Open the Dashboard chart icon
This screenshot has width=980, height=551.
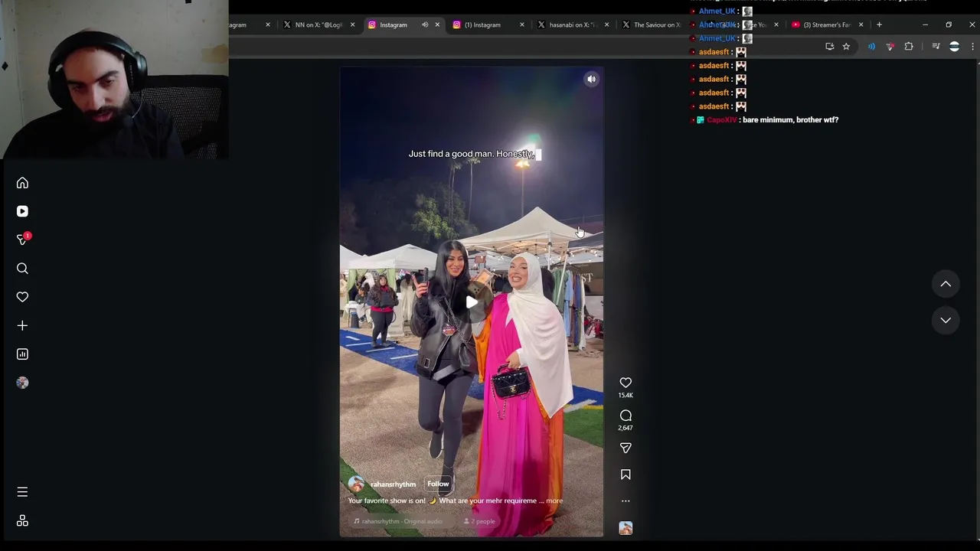point(22,354)
